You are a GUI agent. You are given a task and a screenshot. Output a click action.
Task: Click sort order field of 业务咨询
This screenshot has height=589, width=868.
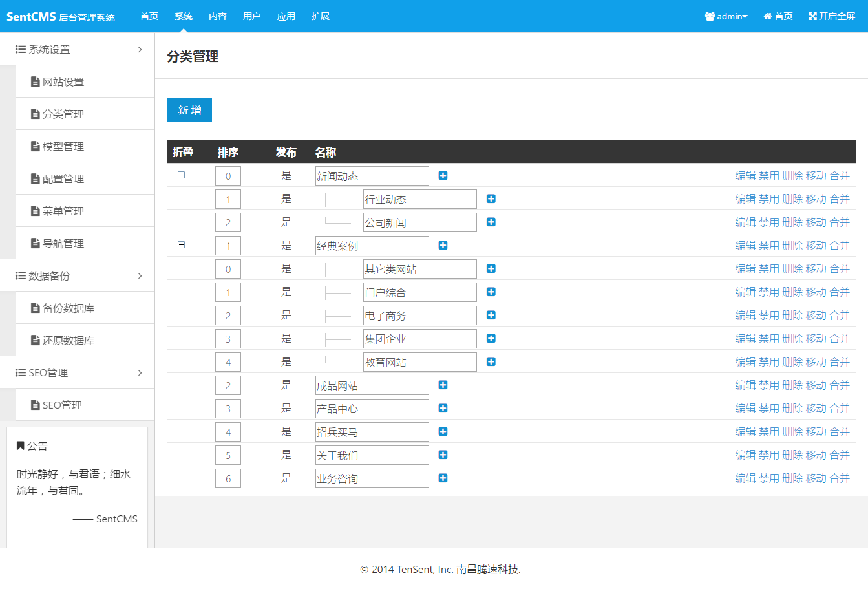[x=228, y=478]
